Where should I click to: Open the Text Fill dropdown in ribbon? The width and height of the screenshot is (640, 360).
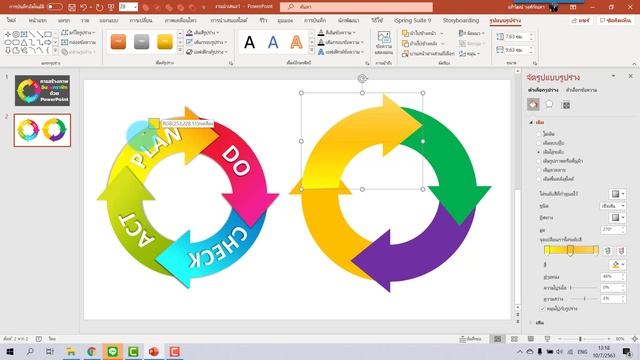pos(337,32)
